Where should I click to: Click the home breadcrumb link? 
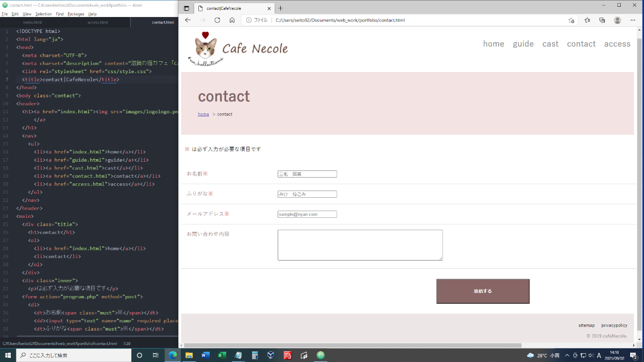click(203, 114)
